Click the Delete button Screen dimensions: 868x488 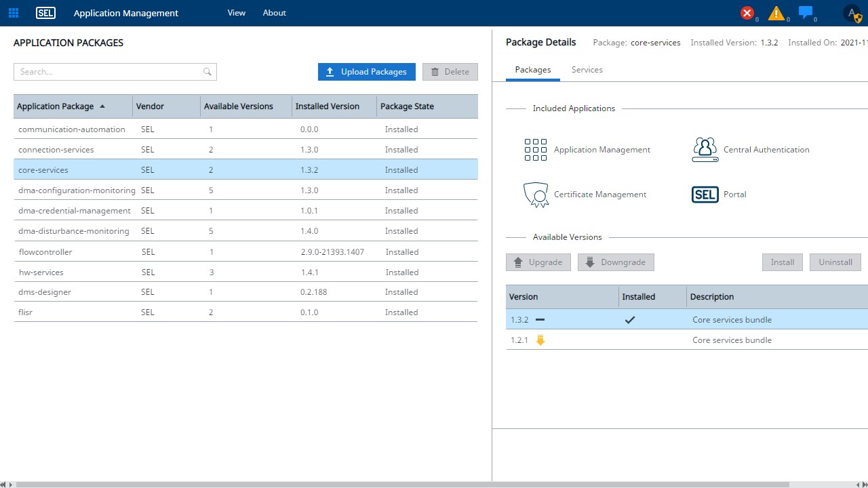point(450,72)
